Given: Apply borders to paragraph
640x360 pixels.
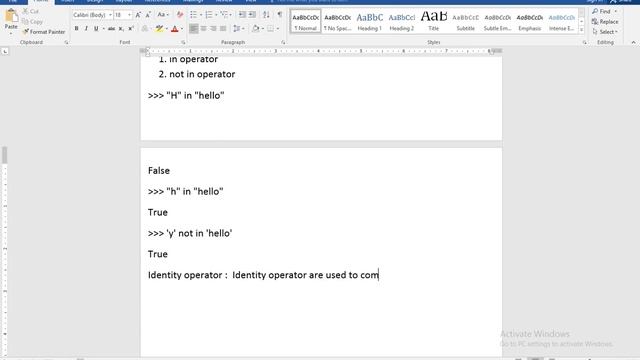Looking at the screenshot, I should click(270, 29).
